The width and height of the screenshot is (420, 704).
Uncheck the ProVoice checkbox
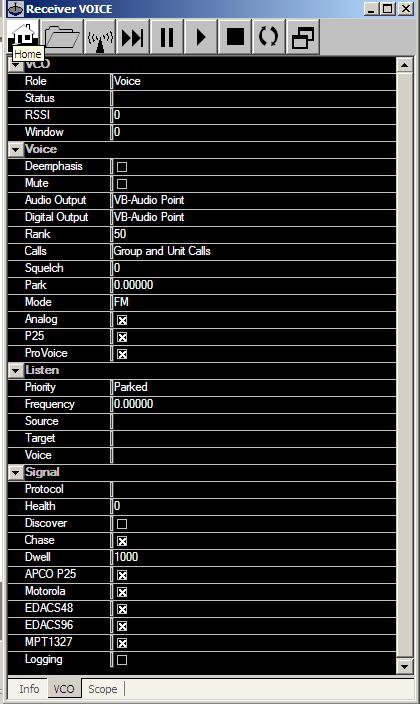[x=122, y=354]
